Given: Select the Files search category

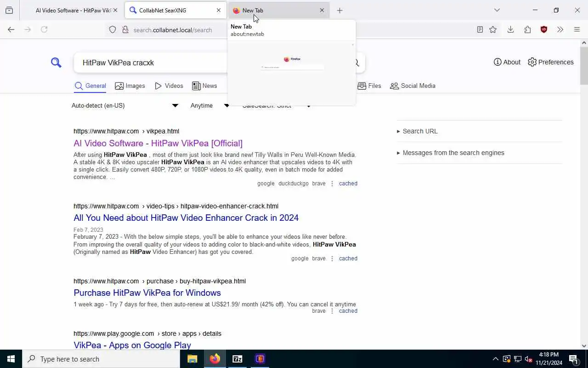Looking at the screenshot, I should 369,86.
